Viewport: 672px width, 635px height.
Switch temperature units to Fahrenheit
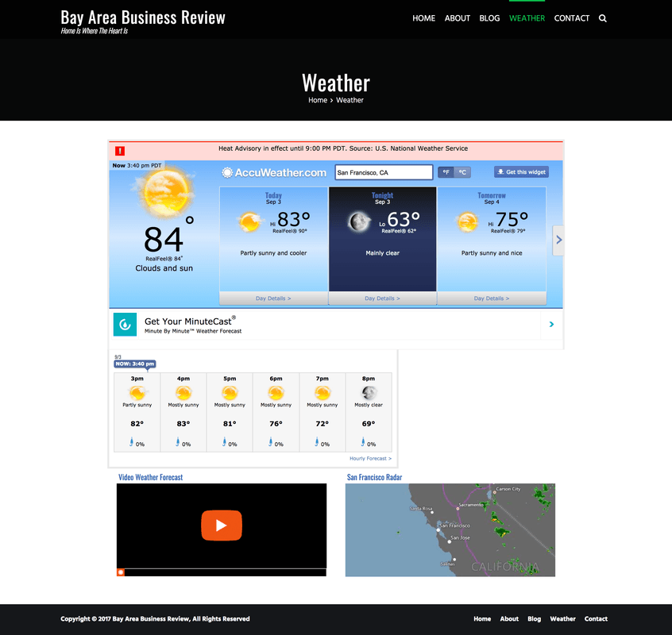point(446,172)
